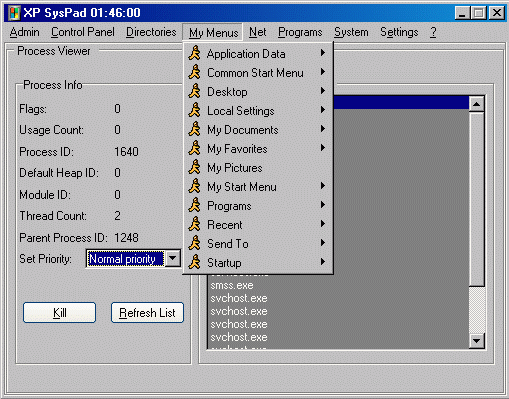This screenshot has width=509, height=399.
Task: Choose My Start Menu entry
Action: (258, 187)
